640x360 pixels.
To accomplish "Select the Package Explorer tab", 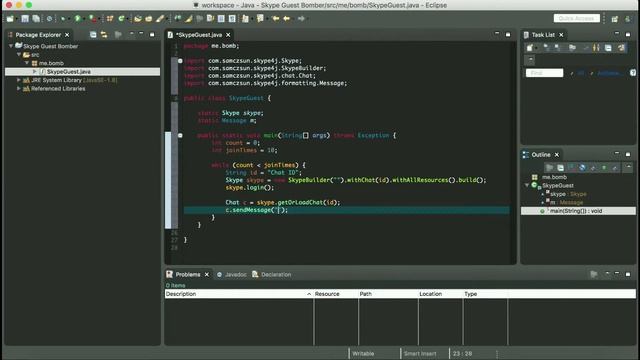I will point(38,35).
